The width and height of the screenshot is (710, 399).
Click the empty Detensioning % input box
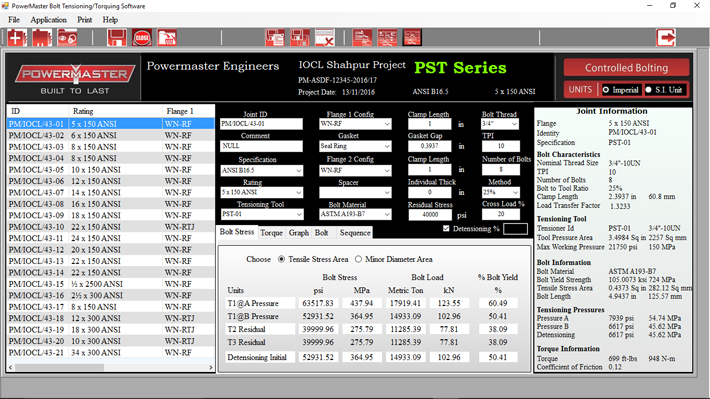[x=515, y=229]
